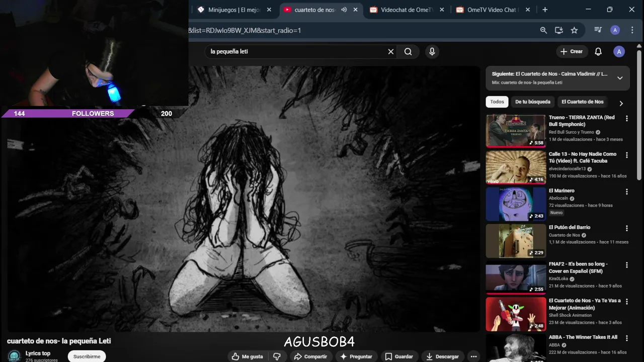Close the Minijuegos tab
644x362 pixels.
point(269,10)
